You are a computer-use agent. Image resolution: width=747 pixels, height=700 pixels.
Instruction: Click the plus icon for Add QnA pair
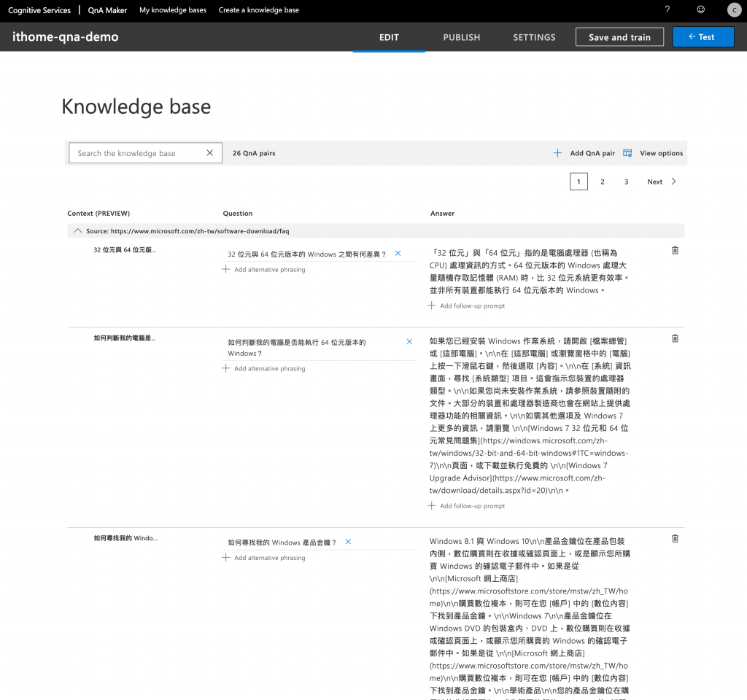[557, 153]
